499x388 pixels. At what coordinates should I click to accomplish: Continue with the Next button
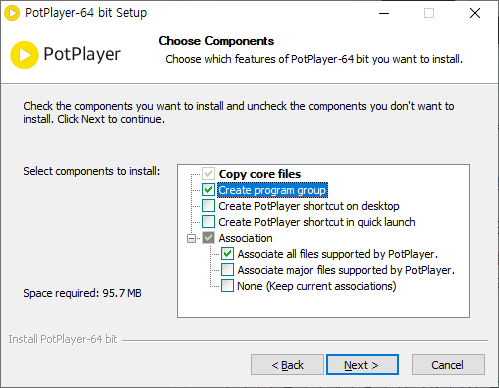pyautogui.click(x=362, y=365)
